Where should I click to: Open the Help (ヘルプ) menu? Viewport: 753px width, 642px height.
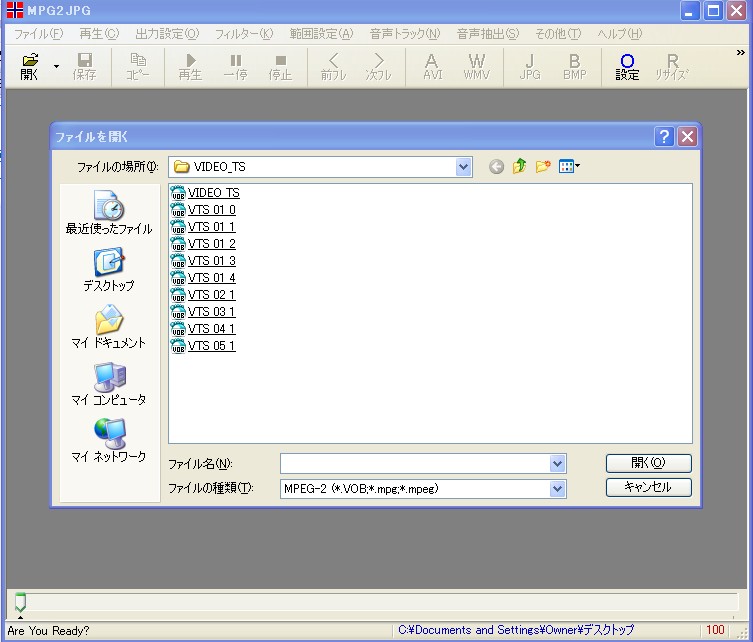tap(619, 34)
